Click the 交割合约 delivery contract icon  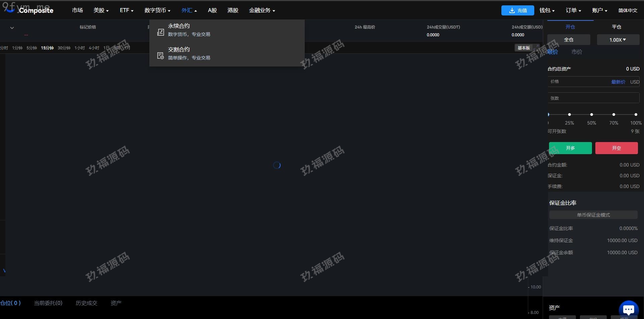pos(160,56)
